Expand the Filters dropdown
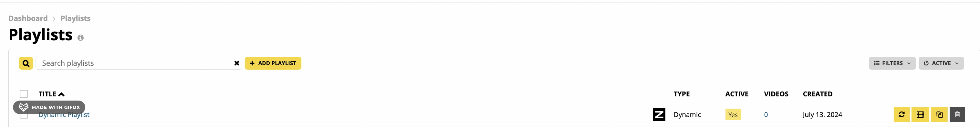Viewport: 980px width, 127px height. pyautogui.click(x=892, y=63)
